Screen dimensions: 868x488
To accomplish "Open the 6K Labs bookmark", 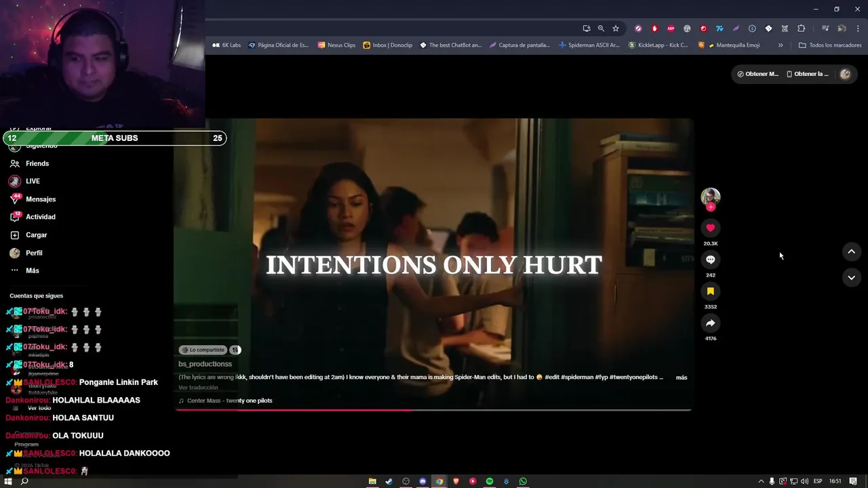I will pos(226,45).
